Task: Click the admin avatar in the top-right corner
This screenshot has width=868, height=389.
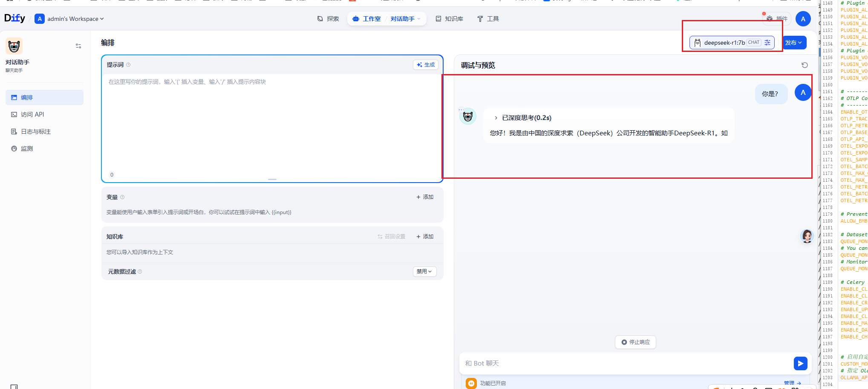Action: pyautogui.click(x=803, y=19)
